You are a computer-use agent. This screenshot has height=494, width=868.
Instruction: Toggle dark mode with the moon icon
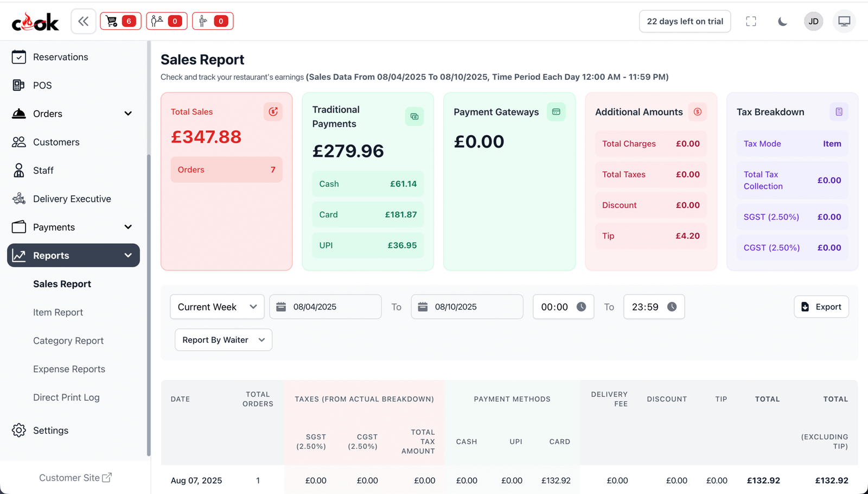782,21
